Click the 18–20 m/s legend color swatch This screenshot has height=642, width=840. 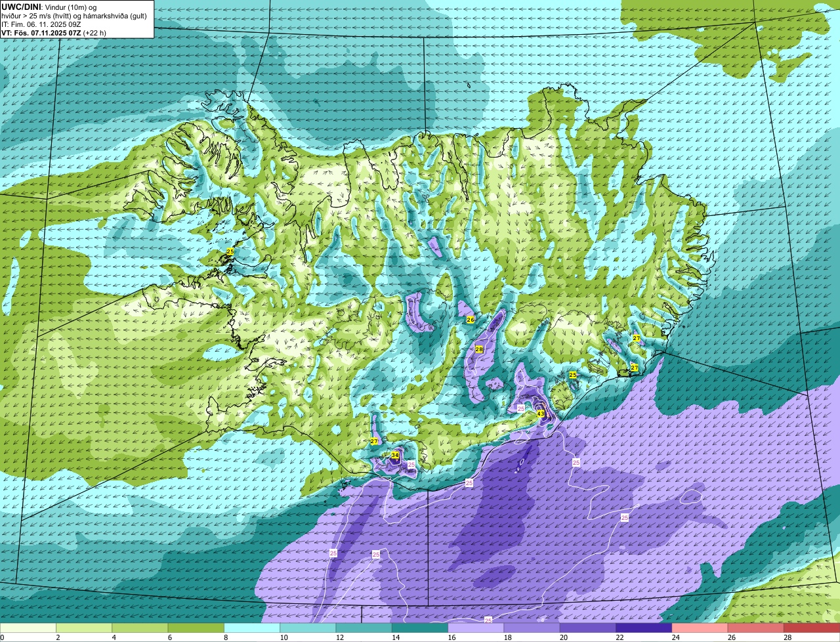pyautogui.click(x=532, y=628)
